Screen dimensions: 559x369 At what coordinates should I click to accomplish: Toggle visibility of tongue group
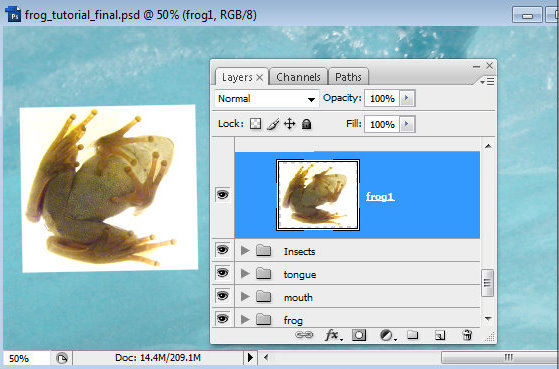[x=222, y=273]
